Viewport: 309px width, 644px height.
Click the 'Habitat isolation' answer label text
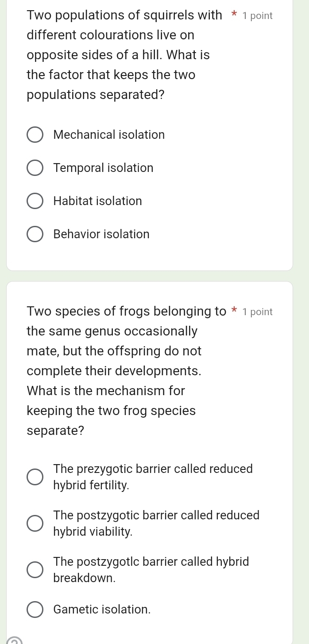click(x=97, y=201)
